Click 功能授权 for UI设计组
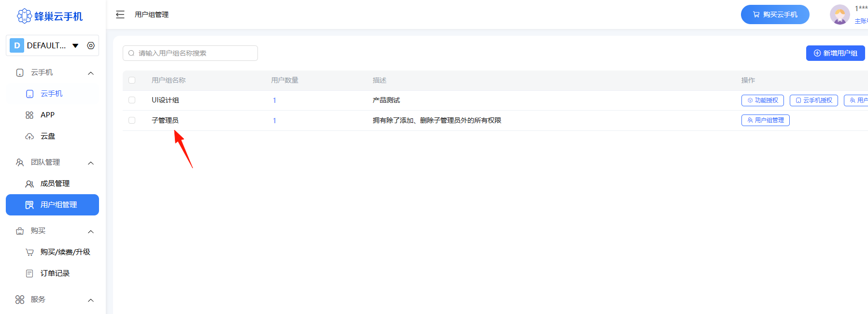This screenshot has width=868, height=314. pos(763,100)
